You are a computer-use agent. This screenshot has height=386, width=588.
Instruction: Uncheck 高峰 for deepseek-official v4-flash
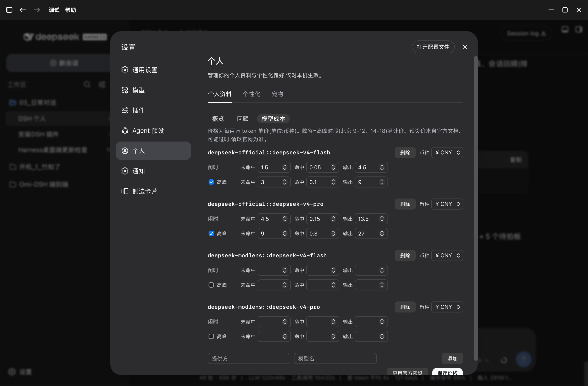pos(211,182)
